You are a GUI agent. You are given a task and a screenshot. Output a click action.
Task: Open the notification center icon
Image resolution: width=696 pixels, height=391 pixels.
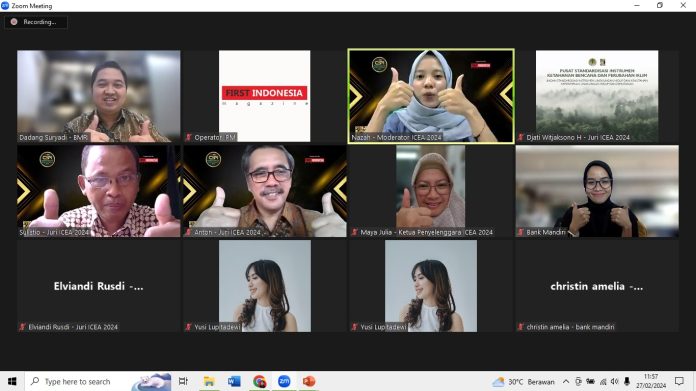click(679, 381)
